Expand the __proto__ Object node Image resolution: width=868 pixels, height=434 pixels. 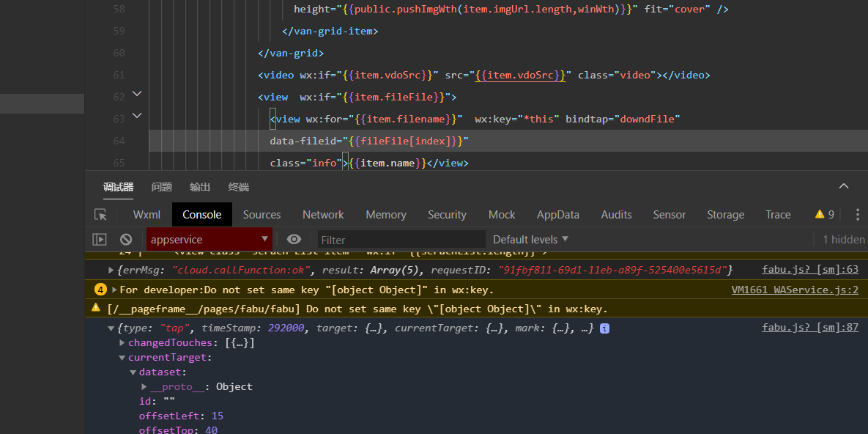(x=144, y=386)
